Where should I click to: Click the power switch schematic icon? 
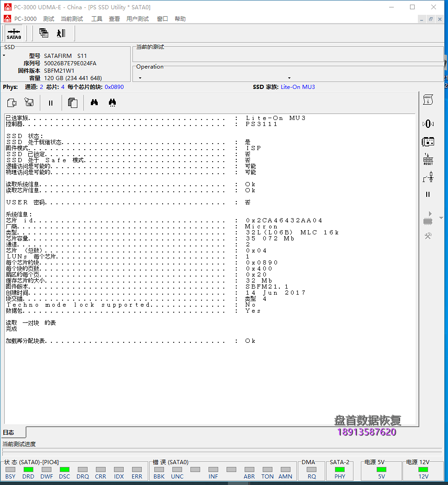(x=428, y=177)
